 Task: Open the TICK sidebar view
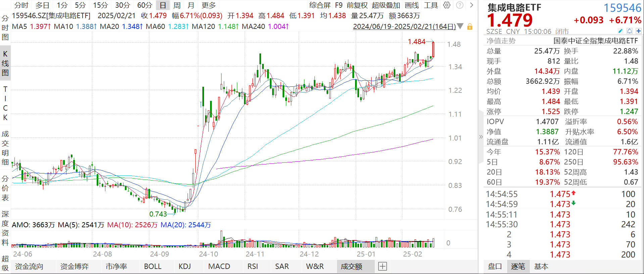5,103
